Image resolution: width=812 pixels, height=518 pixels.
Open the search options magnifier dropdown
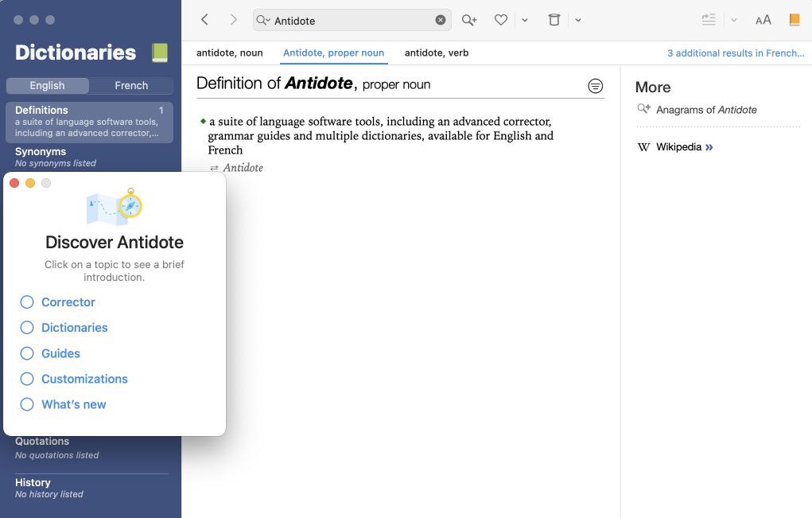[x=263, y=21]
